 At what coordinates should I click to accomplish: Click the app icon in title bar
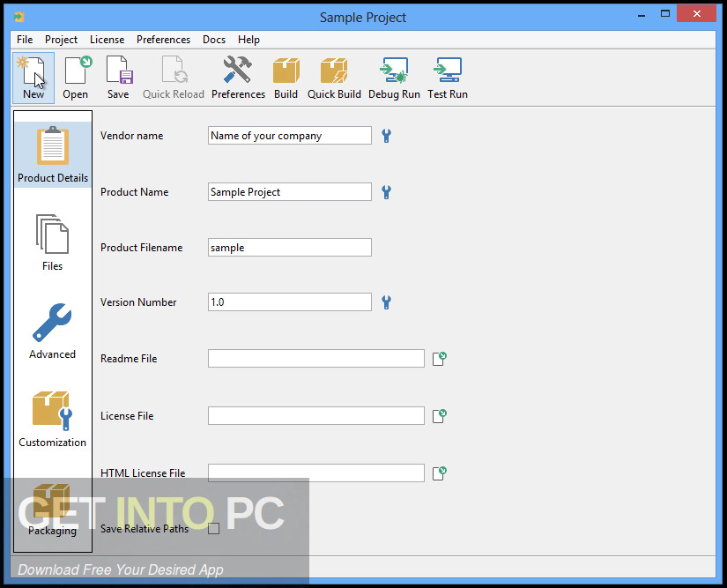[x=19, y=17]
